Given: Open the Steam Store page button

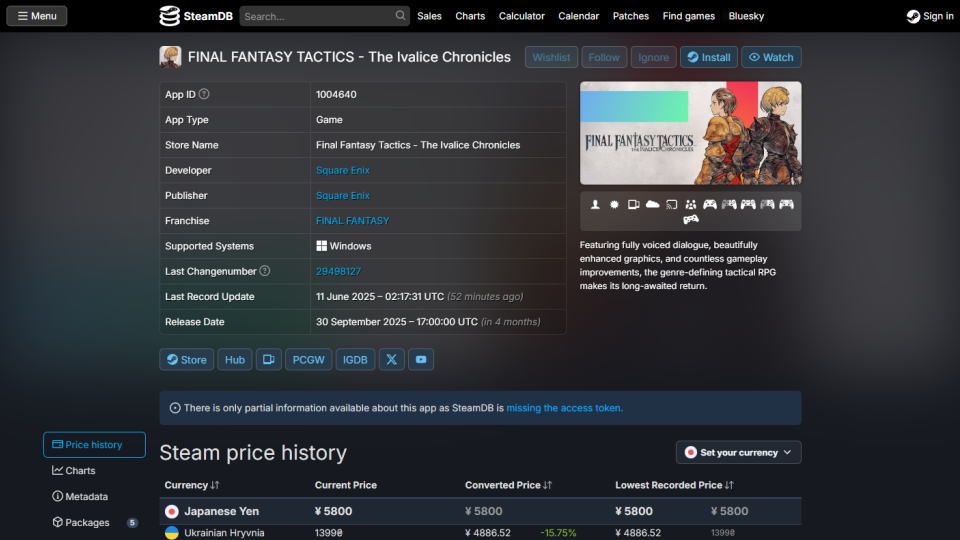Looking at the screenshot, I should click(187, 359).
